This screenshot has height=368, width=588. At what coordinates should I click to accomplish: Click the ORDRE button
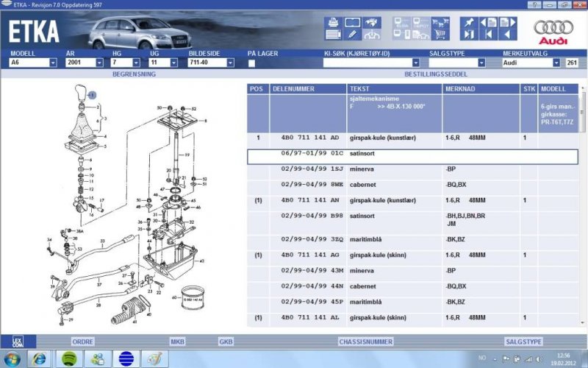click(x=82, y=342)
